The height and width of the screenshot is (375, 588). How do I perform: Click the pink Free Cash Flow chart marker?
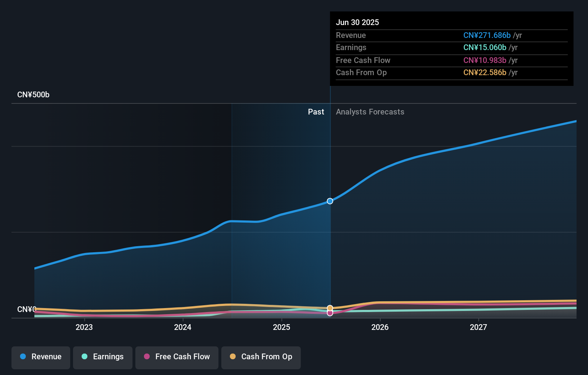click(330, 313)
